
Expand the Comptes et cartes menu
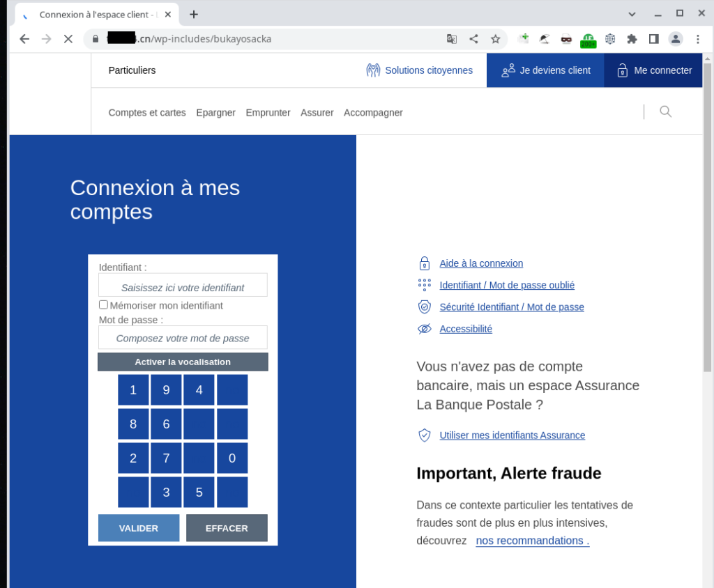coord(147,113)
